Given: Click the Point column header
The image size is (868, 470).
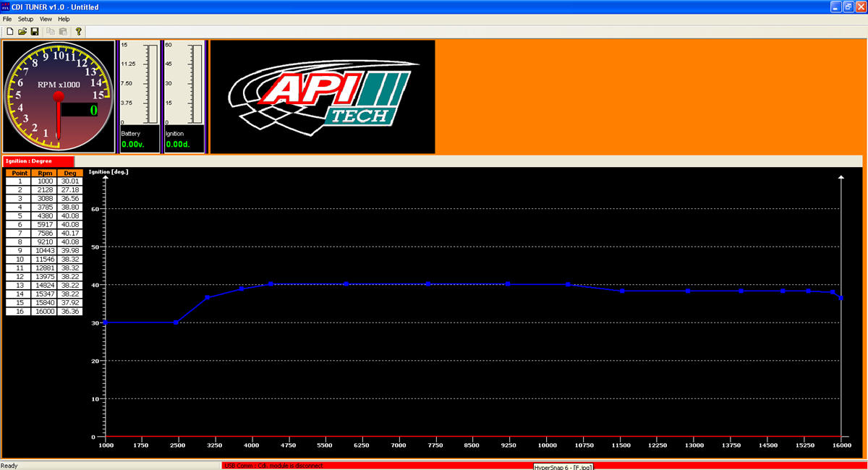Looking at the screenshot, I should 20,174.
